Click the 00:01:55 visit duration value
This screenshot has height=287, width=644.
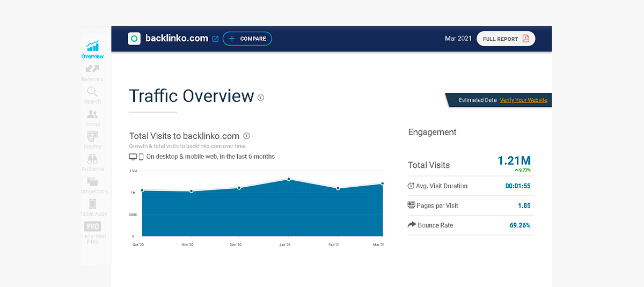(518, 186)
